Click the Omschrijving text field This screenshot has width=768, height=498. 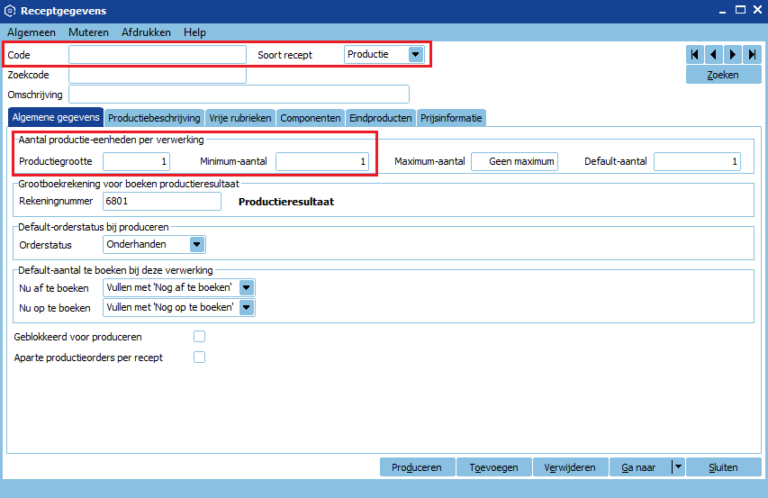click(x=239, y=94)
